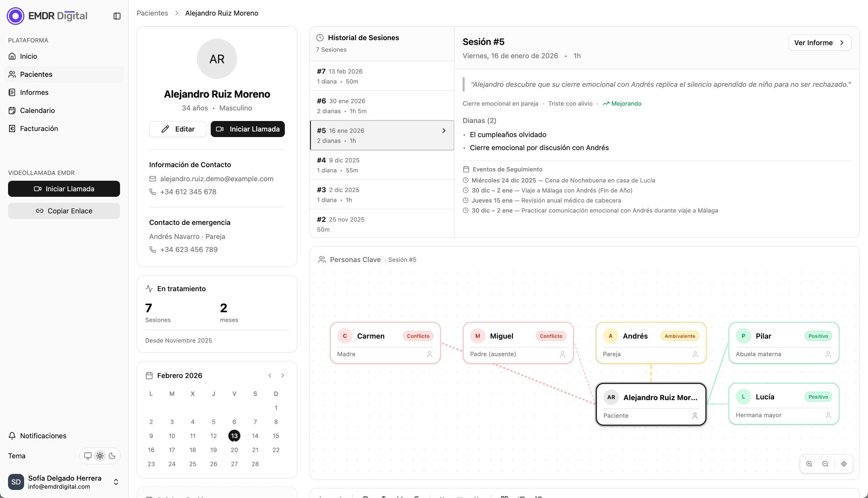The image size is (868, 498).
Task: Open the Informes section
Action: click(34, 92)
